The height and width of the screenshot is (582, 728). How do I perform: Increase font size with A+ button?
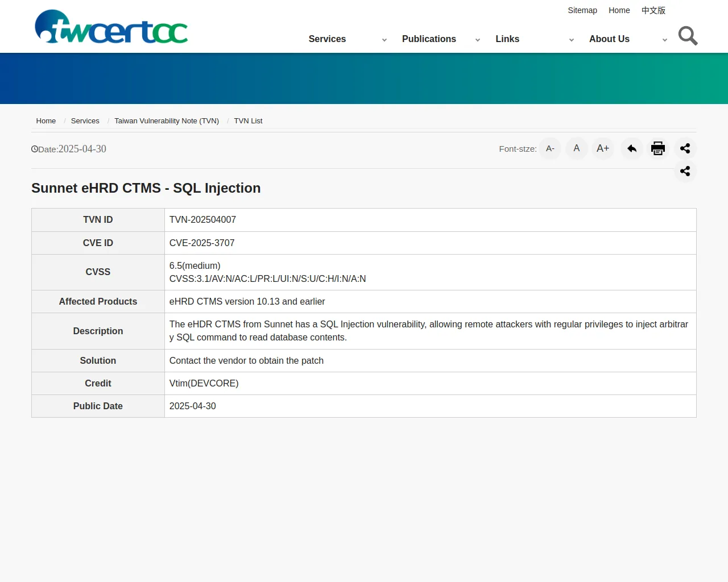click(x=603, y=148)
